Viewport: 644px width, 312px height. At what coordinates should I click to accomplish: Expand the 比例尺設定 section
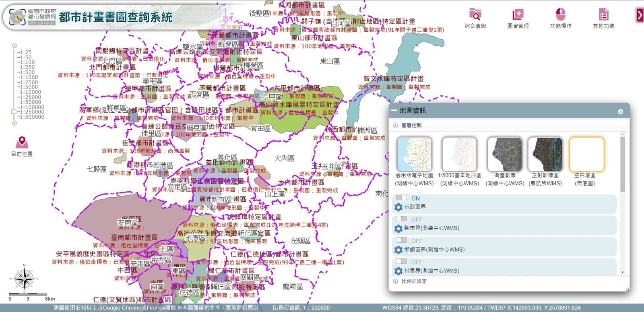point(396,281)
